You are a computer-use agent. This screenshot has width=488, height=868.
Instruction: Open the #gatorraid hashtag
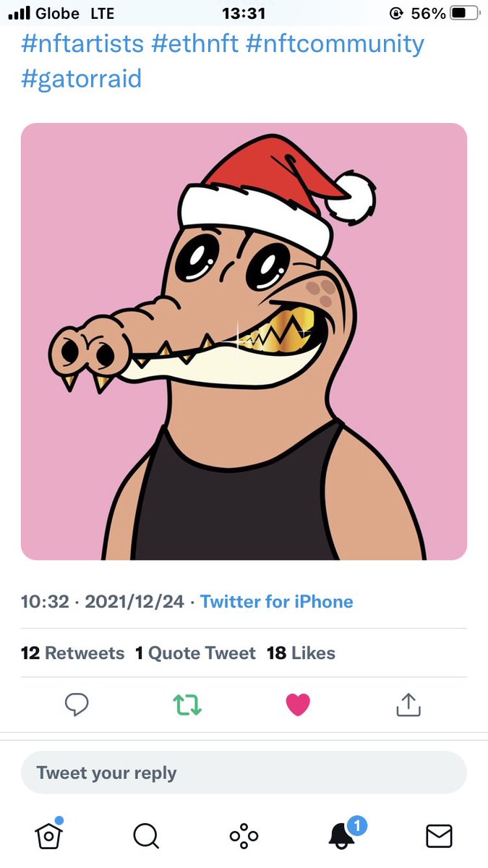81,78
